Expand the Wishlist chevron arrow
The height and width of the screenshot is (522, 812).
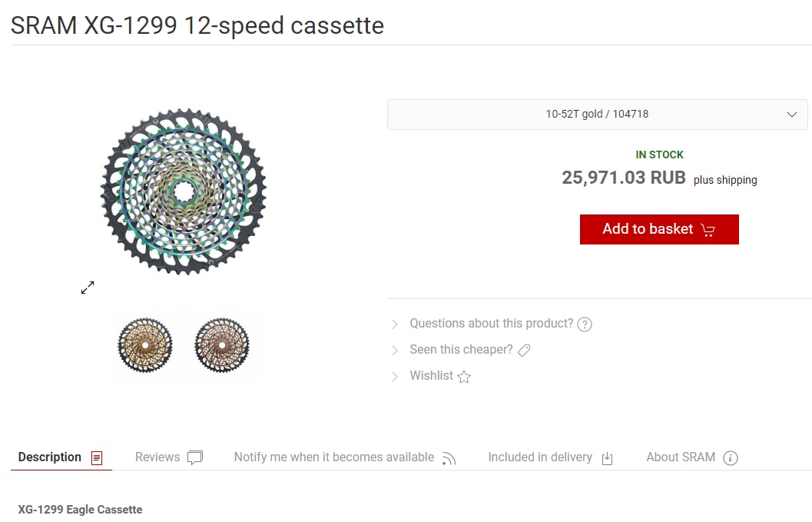[x=395, y=377]
